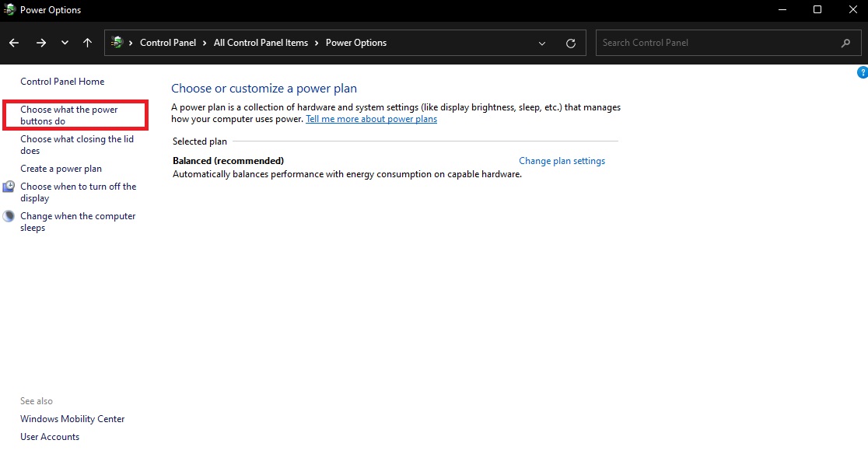The width and height of the screenshot is (868, 454).
Task: Go up one level with Up arrow
Action: pos(87,43)
